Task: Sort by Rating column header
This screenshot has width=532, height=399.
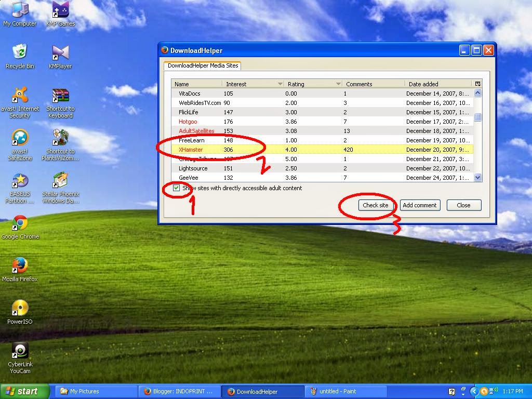Action: point(313,84)
